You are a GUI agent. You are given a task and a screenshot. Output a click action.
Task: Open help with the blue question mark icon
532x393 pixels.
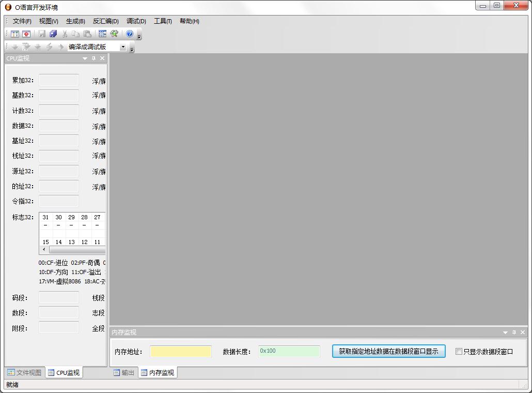tap(130, 34)
